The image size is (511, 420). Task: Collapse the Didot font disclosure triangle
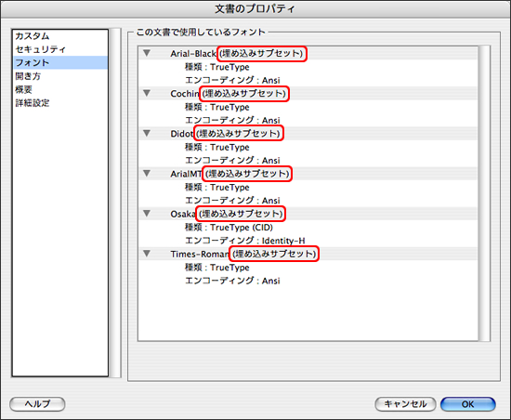[x=147, y=133]
